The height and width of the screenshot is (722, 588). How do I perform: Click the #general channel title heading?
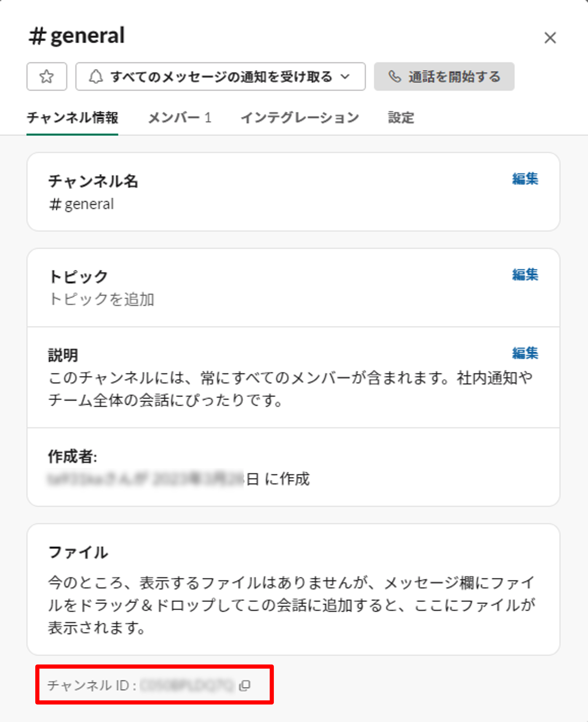pos(77,36)
